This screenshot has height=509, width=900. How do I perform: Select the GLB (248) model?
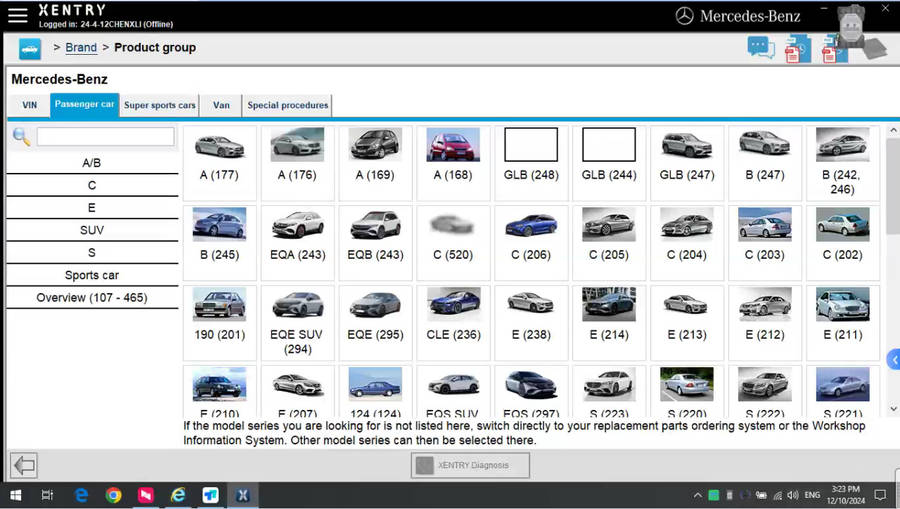click(531, 163)
